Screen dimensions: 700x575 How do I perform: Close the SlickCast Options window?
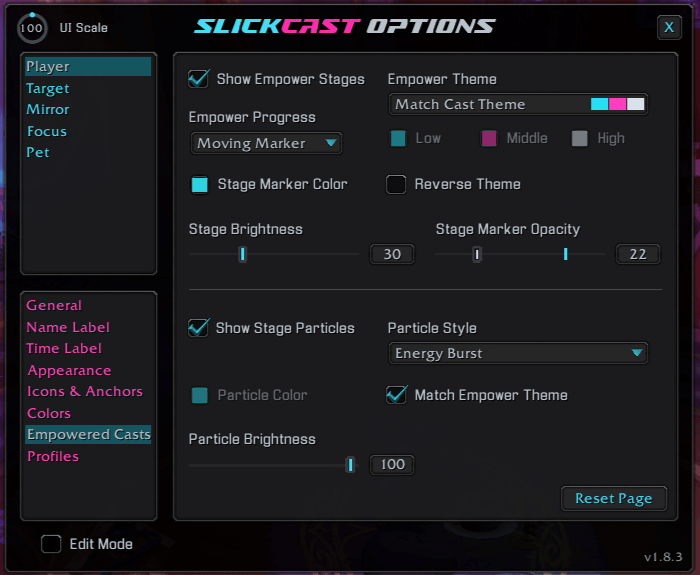[669, 27]
